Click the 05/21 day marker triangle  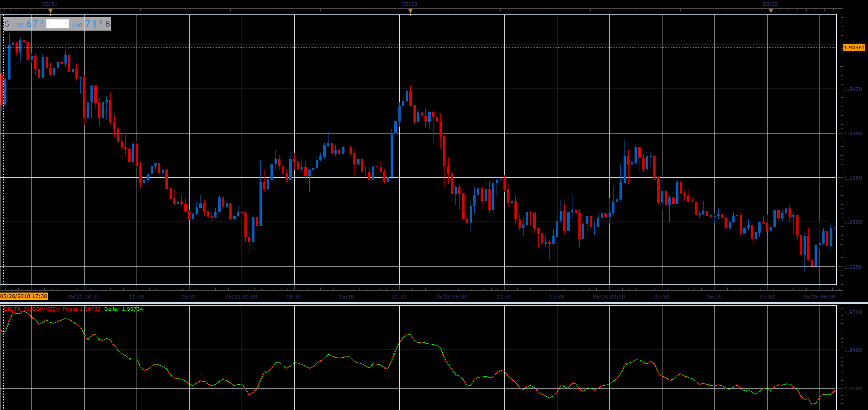tap(50, 11)
